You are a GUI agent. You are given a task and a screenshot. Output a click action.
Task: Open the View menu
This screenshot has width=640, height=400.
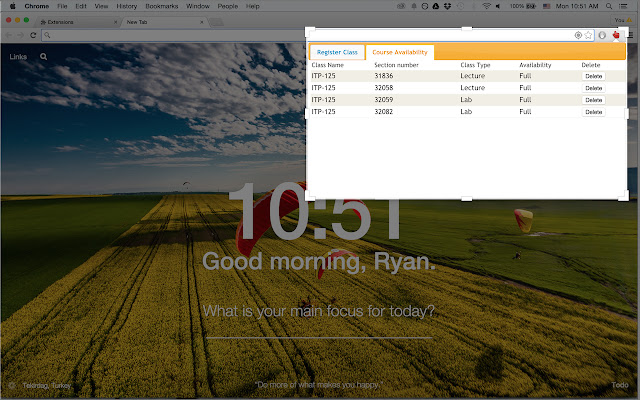point(101,6)
